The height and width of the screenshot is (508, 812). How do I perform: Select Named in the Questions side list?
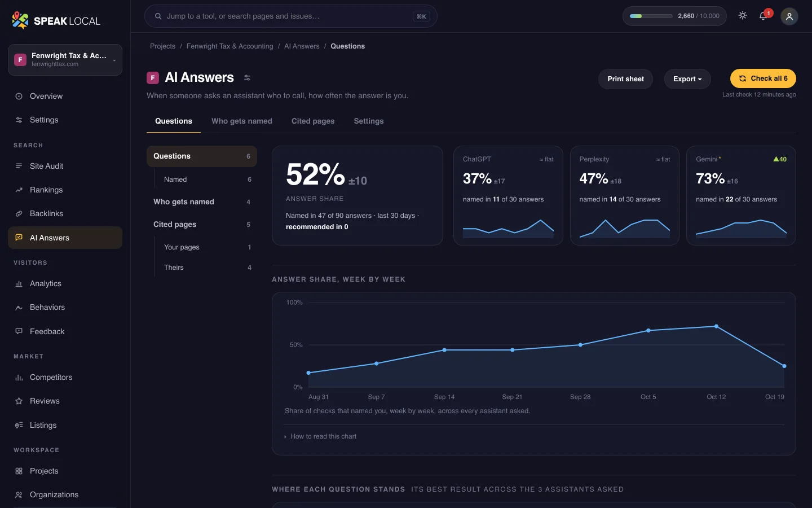coord(206,179)
